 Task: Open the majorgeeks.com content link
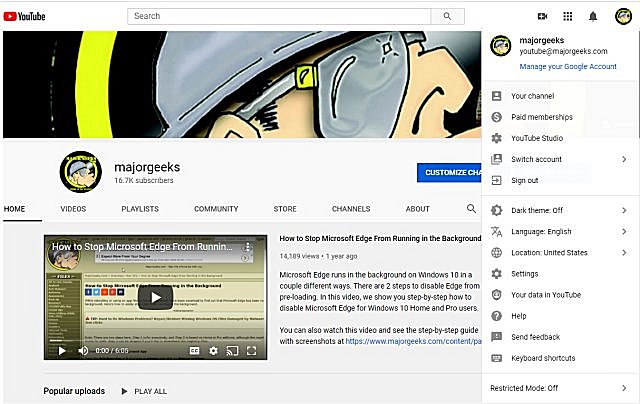pyautogui.click(x=413, y=341)
